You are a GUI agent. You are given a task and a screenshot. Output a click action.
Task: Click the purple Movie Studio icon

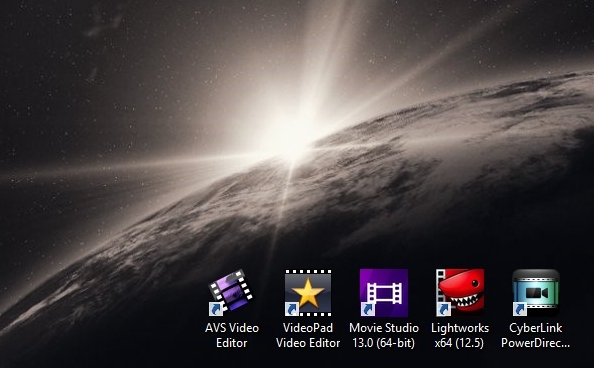click(384, 293)
